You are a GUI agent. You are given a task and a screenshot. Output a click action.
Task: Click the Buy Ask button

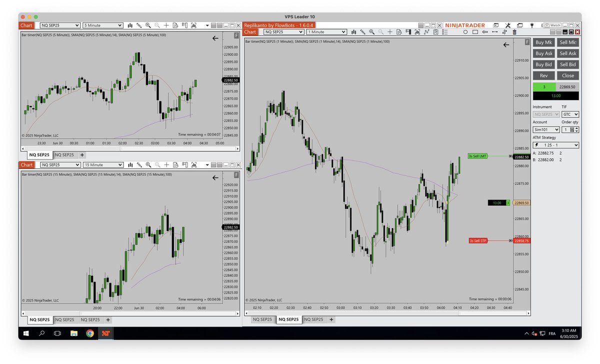click(x=543, y=53)
